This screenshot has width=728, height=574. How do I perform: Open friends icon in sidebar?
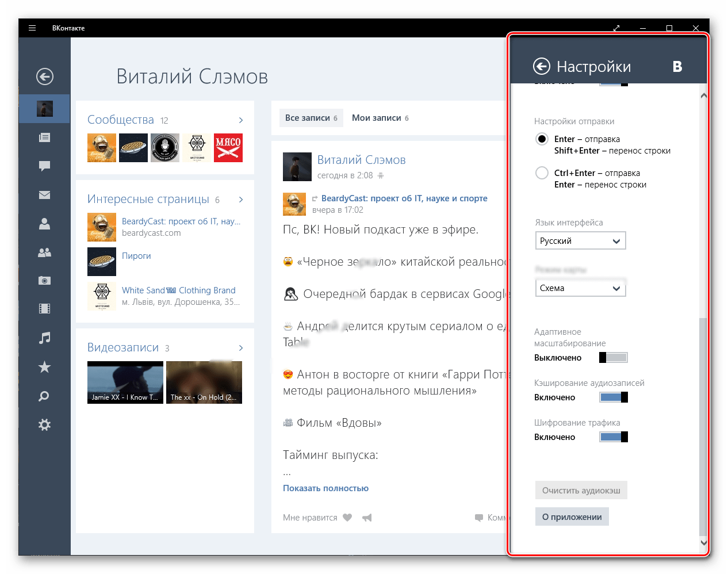coord(44,224)
